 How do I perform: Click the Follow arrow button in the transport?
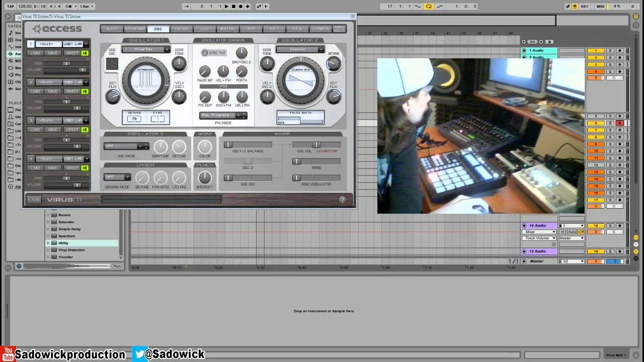(x=187, y=7)
